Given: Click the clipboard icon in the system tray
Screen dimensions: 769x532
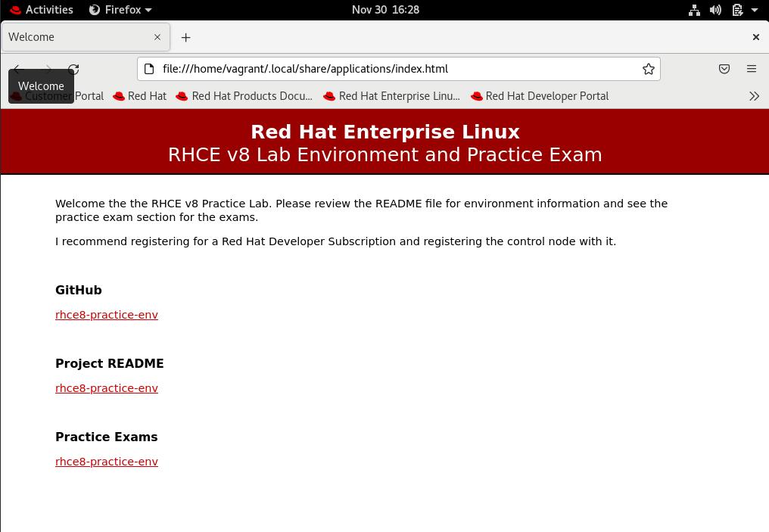Looking at the screenshot, I should [737, 10].
